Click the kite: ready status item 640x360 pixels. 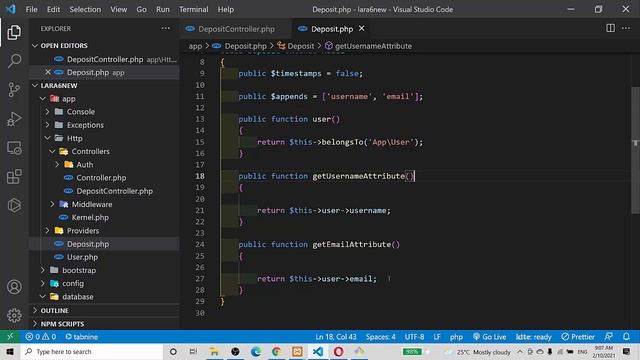tap(533, 337)
